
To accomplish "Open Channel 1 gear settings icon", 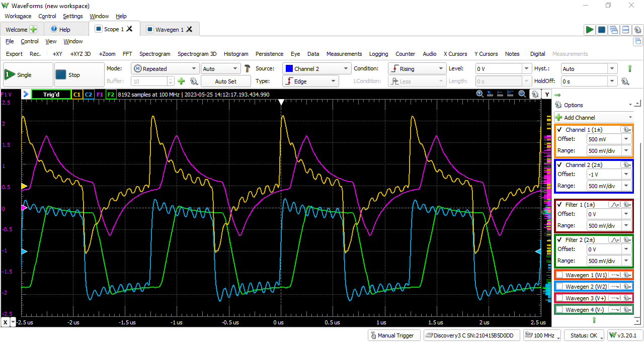I will (x=626, y=129).
